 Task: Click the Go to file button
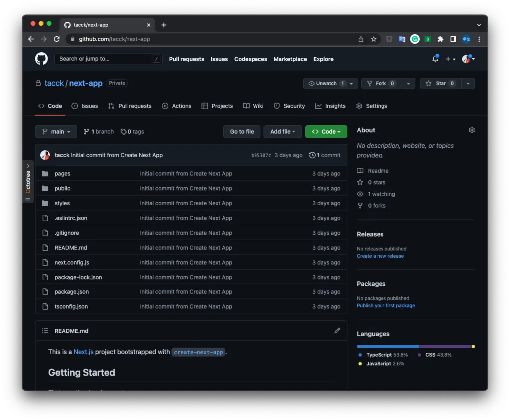pos(242,132)
